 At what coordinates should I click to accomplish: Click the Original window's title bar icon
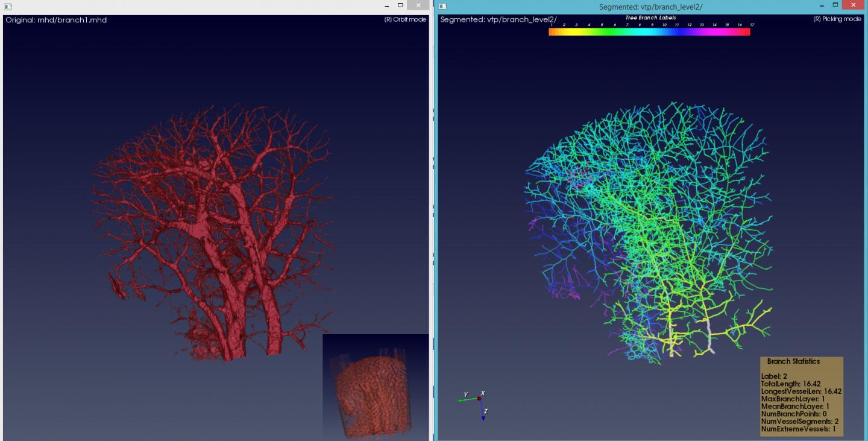pyautogui.click(x=7, y=6)
